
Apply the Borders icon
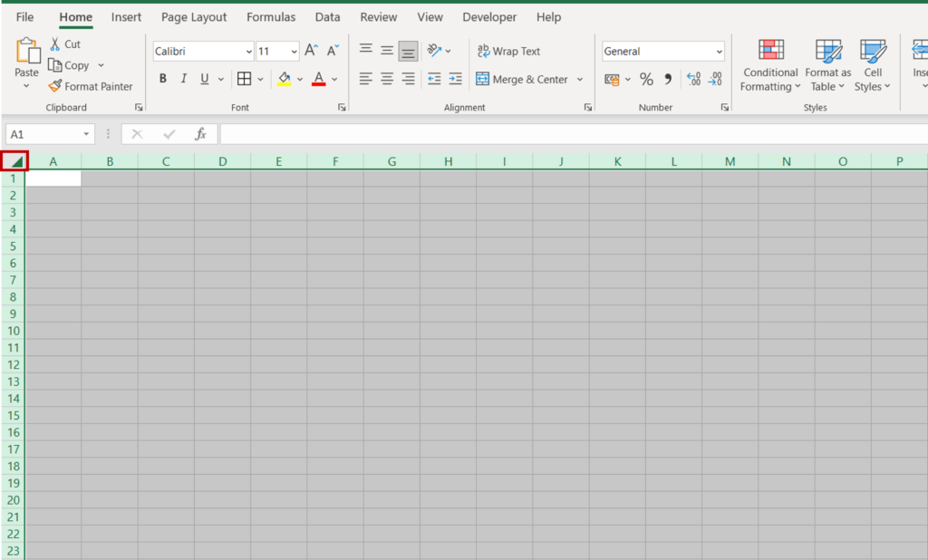point(244,79)
